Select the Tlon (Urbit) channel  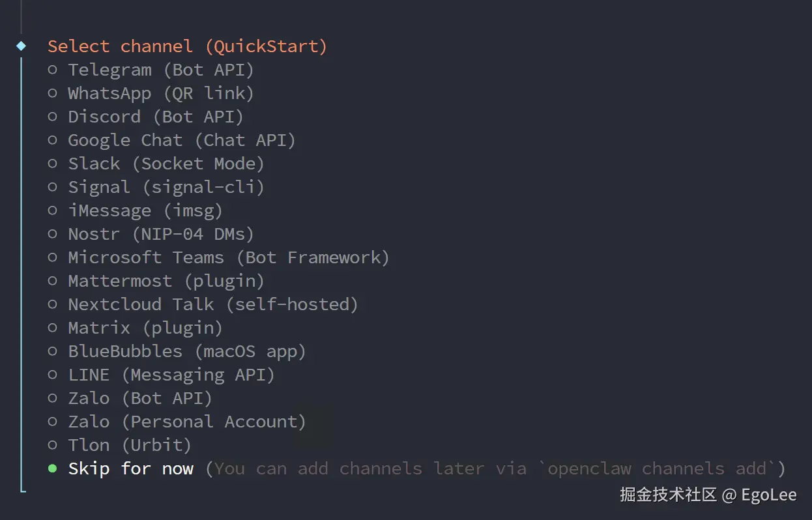pyautogui.click(x=129, y=445)
